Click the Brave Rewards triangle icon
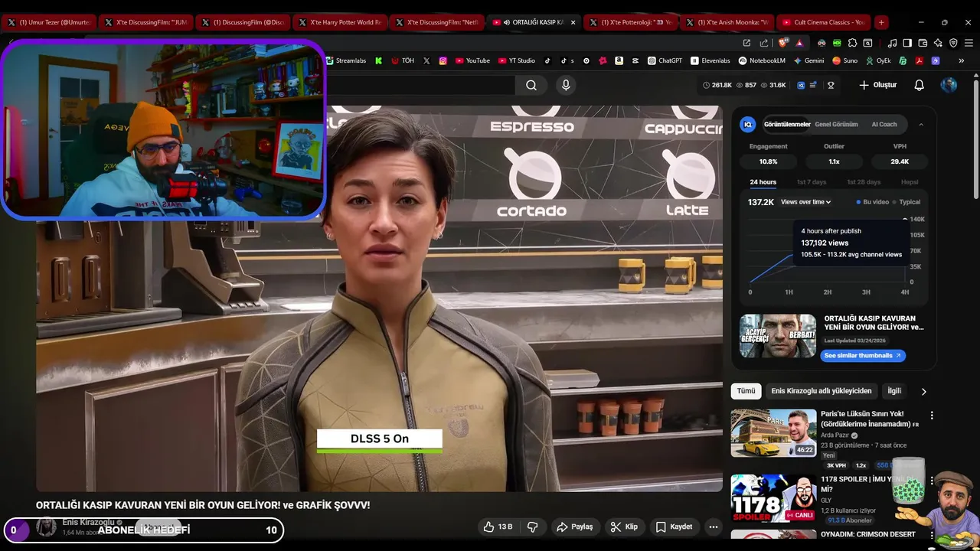980x551 pixels. click(799, 43)
